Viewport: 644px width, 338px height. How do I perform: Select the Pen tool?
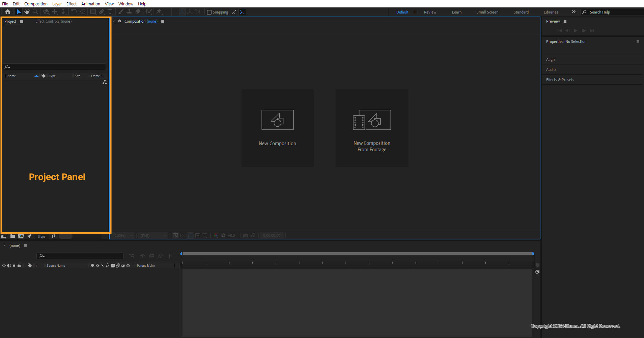[102, 12]
